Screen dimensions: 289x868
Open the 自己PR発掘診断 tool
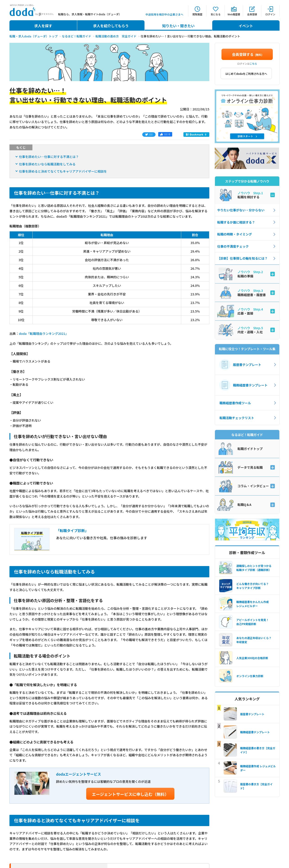pyautogui.click(x=247, y=622)
